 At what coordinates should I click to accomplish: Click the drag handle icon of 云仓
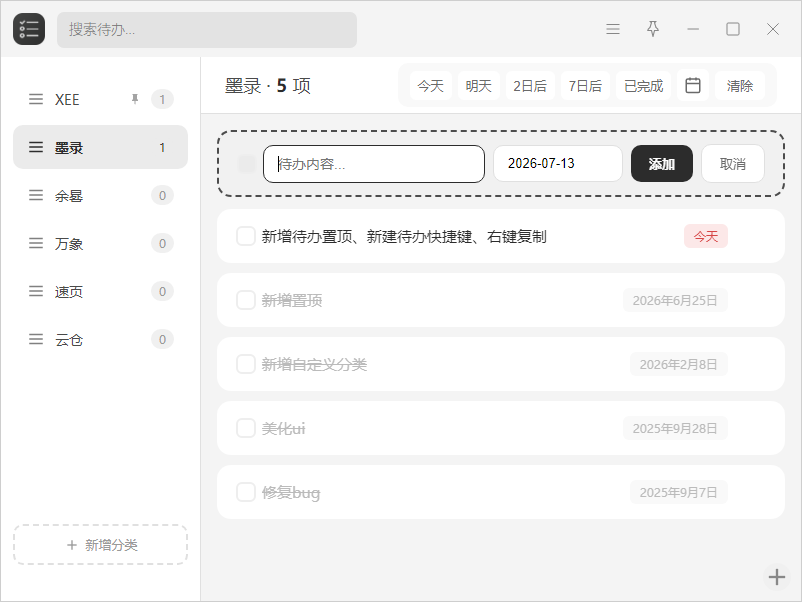pyautogui.click(x=36, y=339)
